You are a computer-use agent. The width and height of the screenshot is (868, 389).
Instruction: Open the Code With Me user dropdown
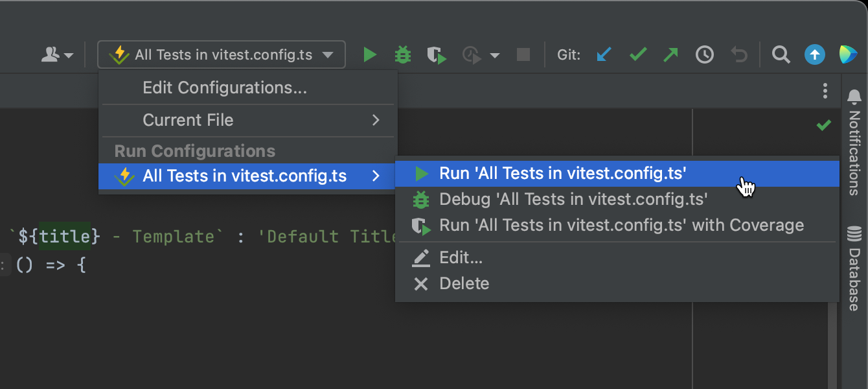[57, 55]
